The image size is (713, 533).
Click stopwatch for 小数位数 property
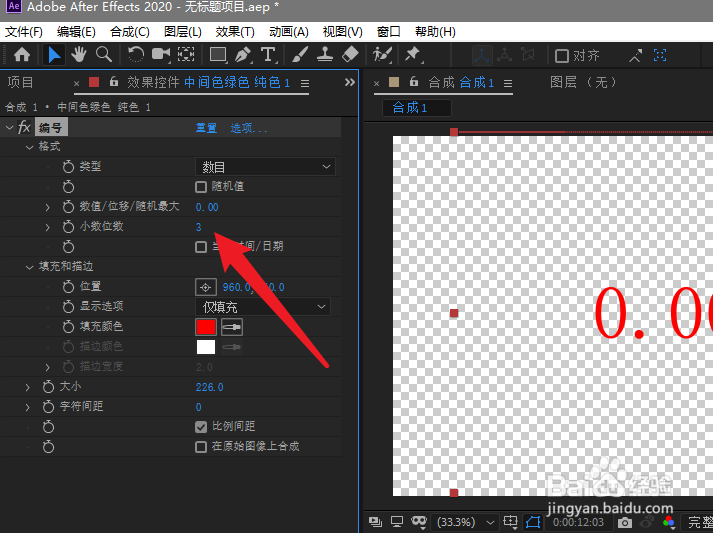coord(68,226)
